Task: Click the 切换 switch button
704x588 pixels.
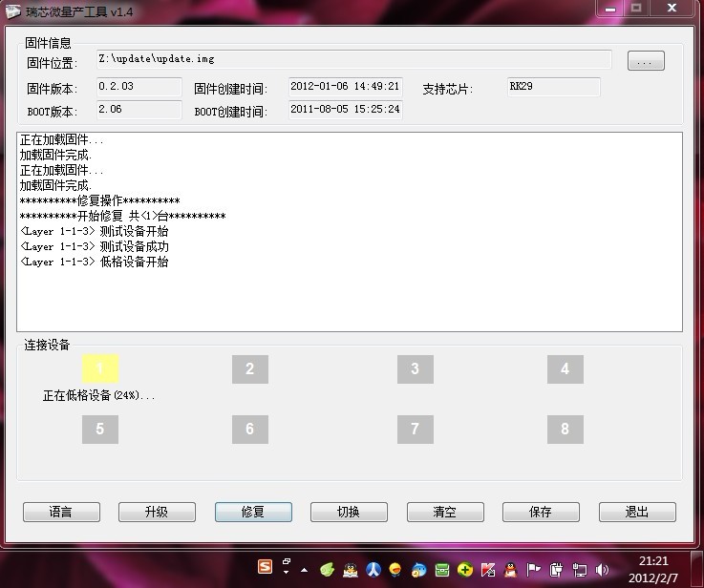Action: pyautogui.click(x=349, y=512)
